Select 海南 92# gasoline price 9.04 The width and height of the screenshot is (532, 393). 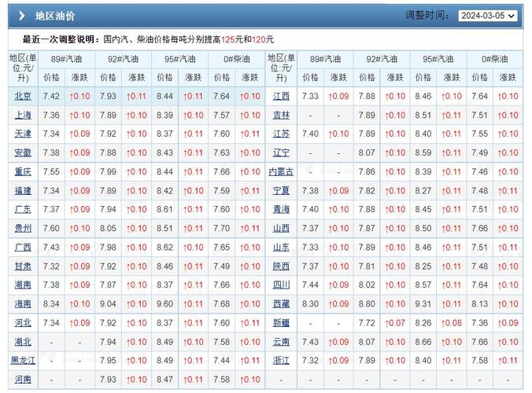pos(109,304)
